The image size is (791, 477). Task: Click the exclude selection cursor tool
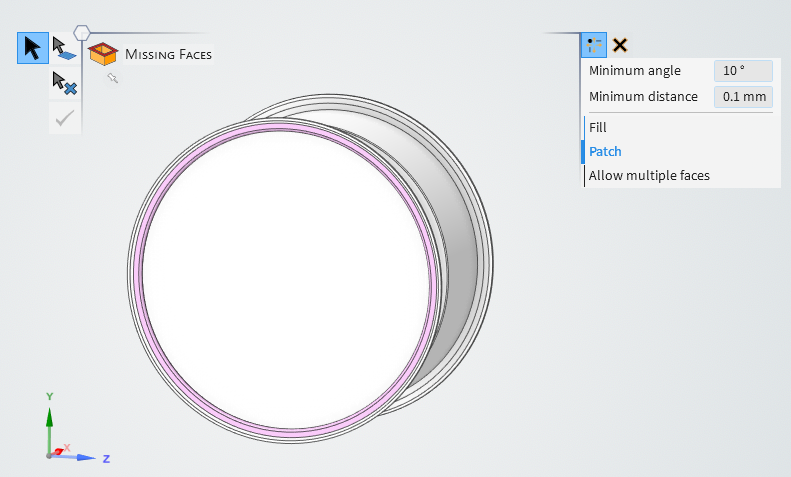[64, 84]
